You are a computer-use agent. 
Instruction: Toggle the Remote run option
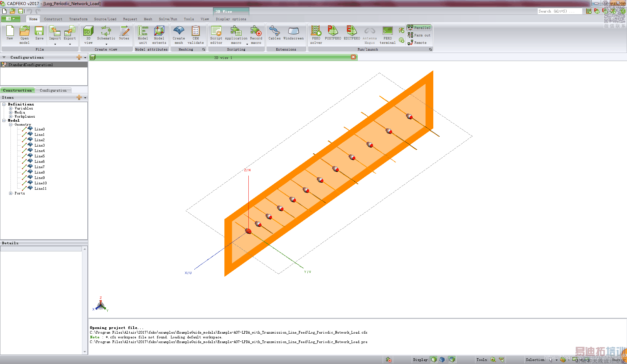(x=417, y=43)
